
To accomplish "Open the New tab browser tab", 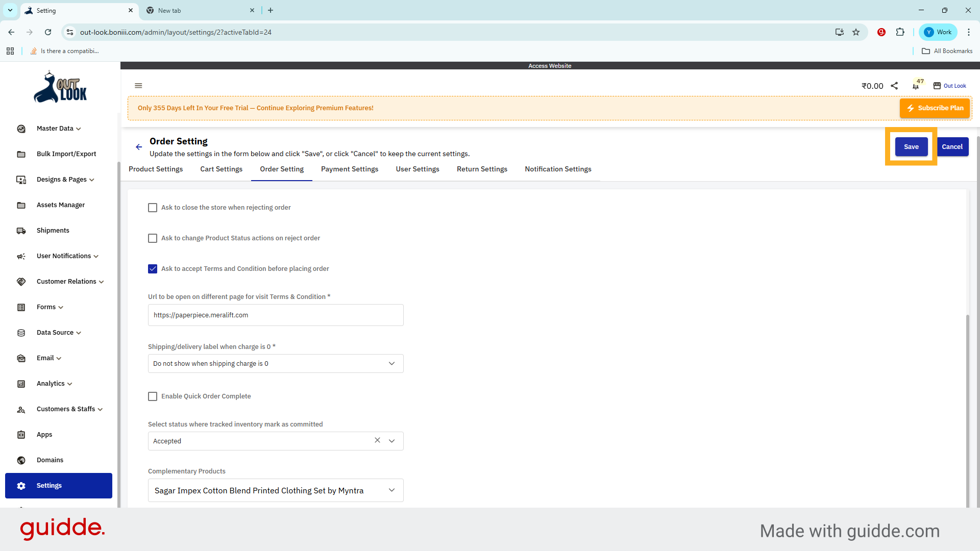I will pyautogui.click(x=200, y=10).
